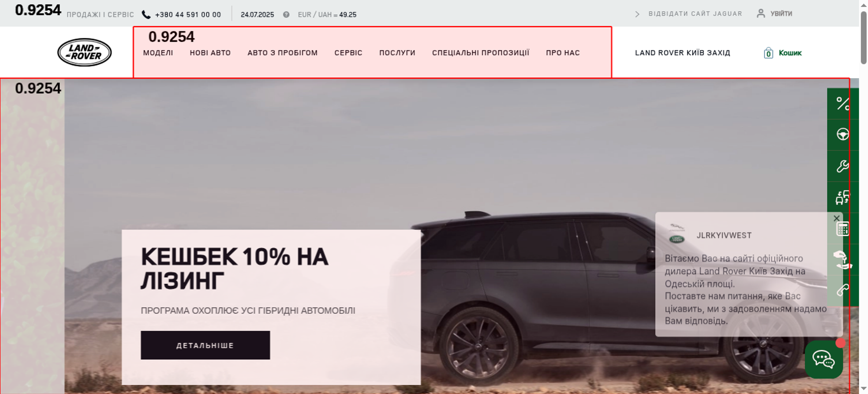Click the phone handset callback sidebar icon
The width and height of the screenshot is (868, 394).
(x=843, y=290)
